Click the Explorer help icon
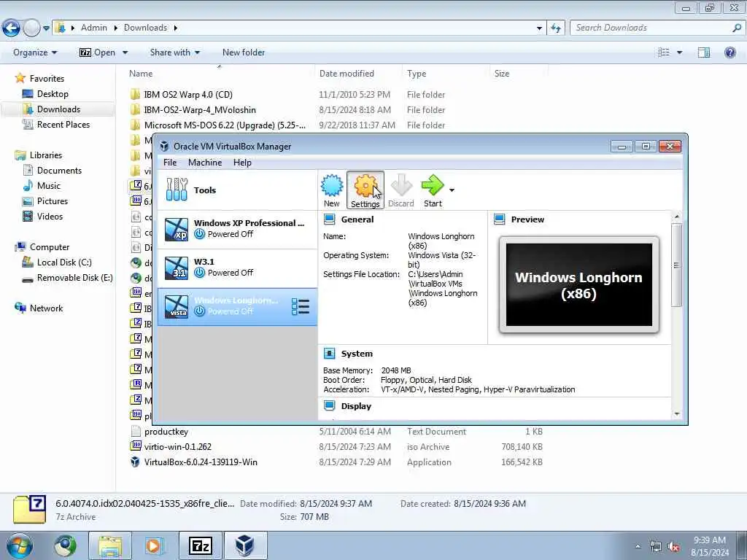The image size is (747, 560). (x=729, y=52)
